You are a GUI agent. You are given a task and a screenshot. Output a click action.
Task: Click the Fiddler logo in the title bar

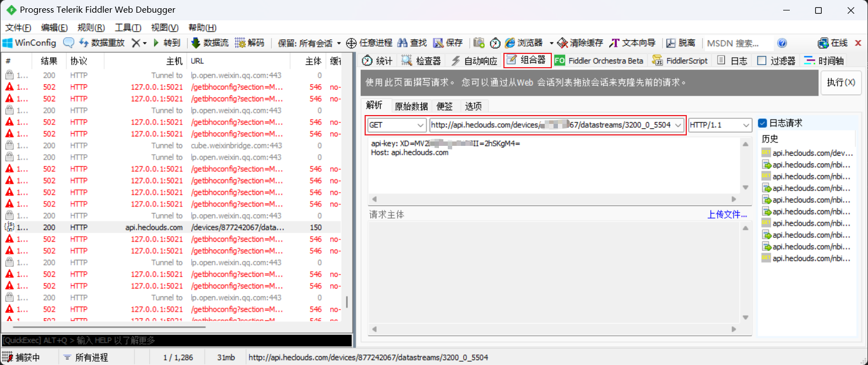pos(11,10)
